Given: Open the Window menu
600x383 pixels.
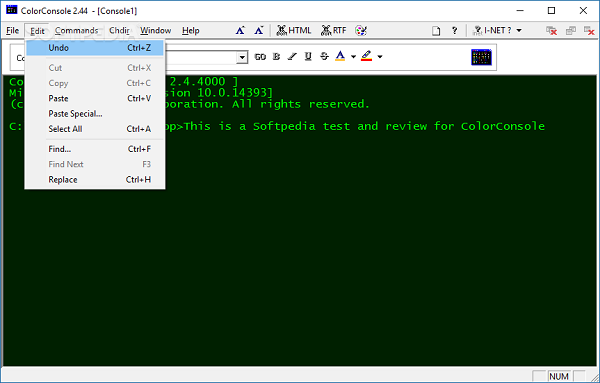Looking at the screenshot, I should (x=155, y=30).
